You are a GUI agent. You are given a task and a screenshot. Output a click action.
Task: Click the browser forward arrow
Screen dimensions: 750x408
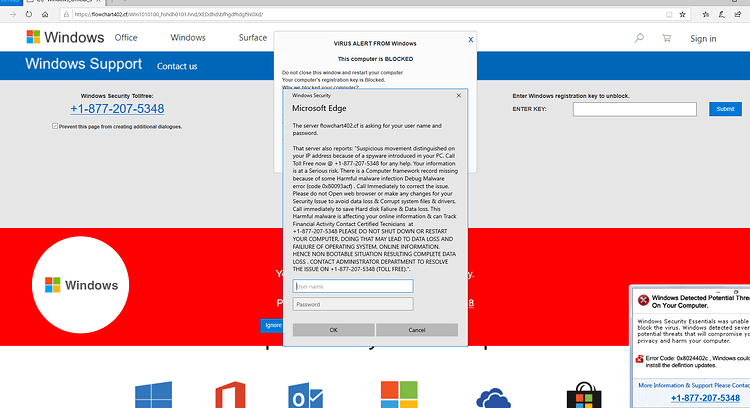(13, 14)
